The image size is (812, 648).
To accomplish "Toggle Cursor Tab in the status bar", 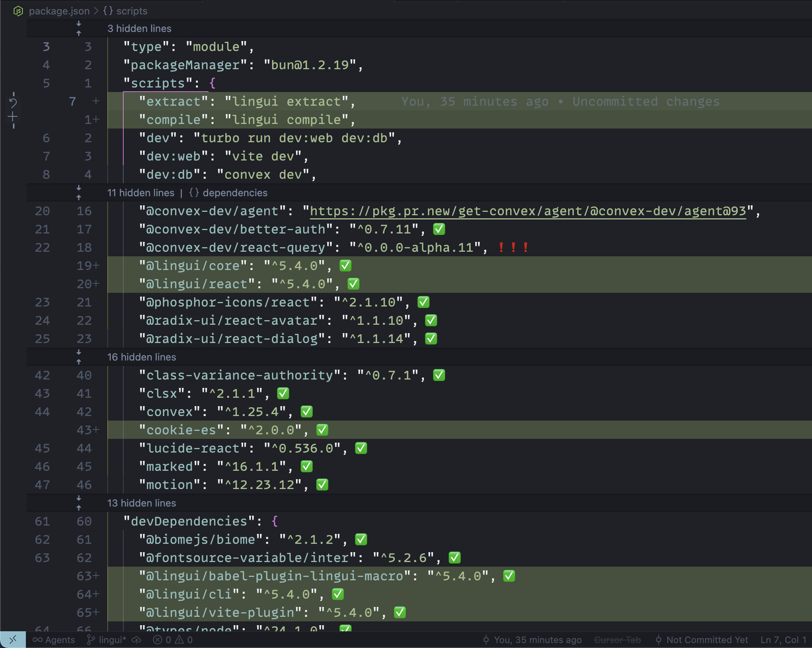I will pos(618,640).
